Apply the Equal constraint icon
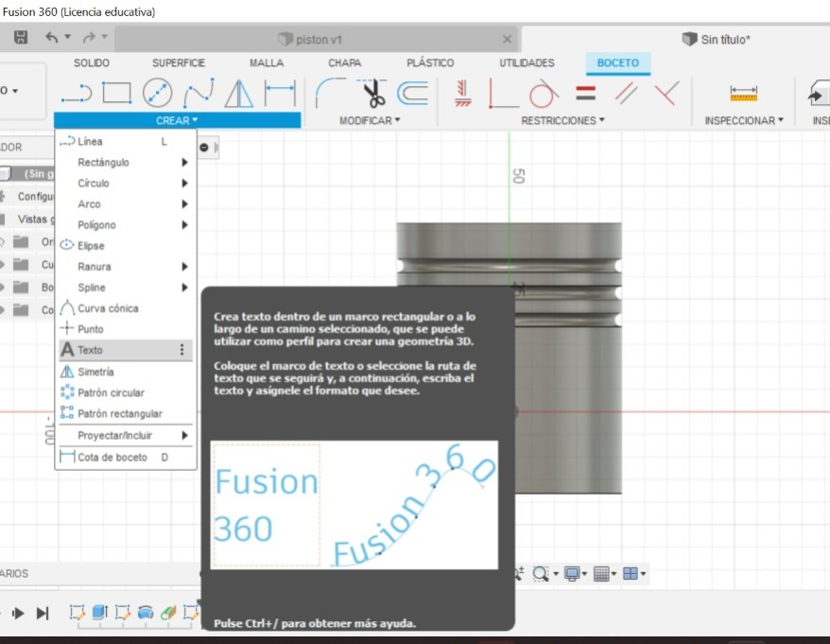The height and width of the screenshot is (644, 830). click(x=585, y=94)
